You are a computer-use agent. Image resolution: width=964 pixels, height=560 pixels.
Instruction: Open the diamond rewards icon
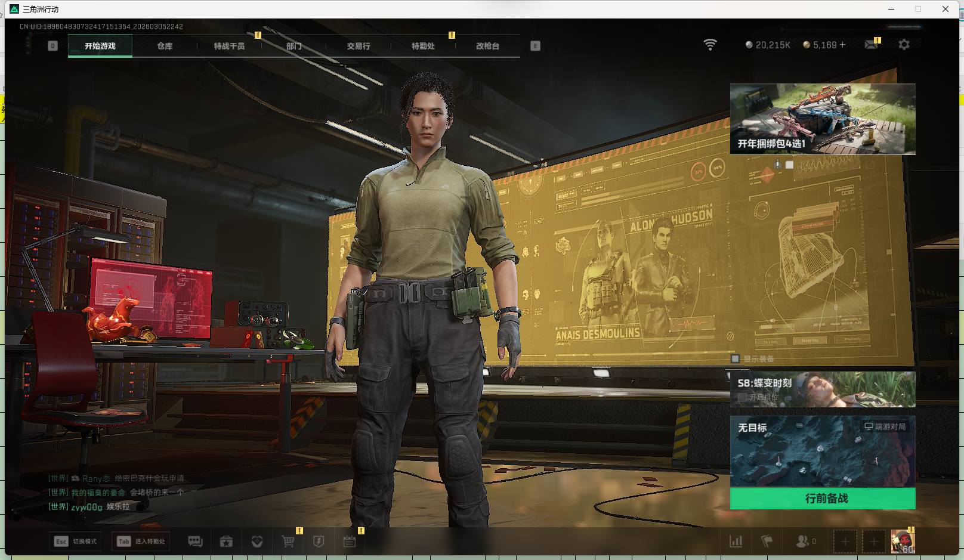pos(257,542)
